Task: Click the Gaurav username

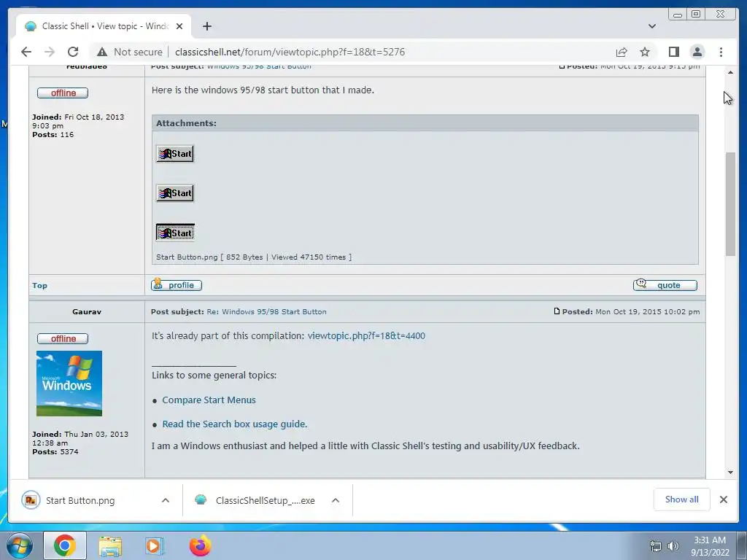Action: (x=87, y=312)
